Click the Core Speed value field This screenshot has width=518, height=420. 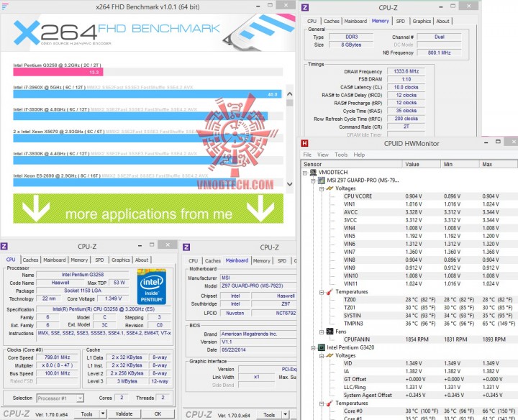tap(57, 357)
